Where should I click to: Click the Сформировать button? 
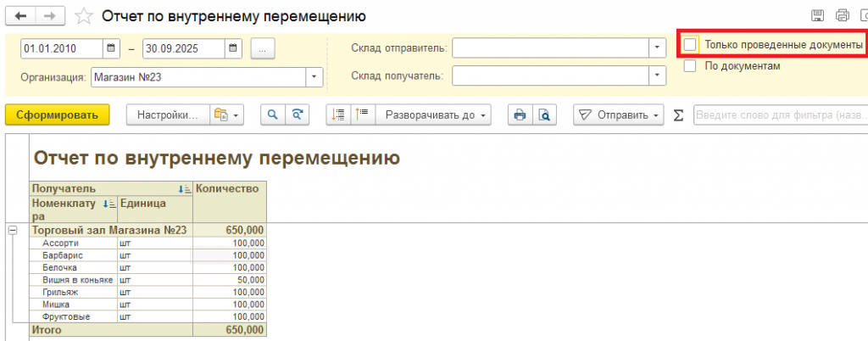pyautogui.click(x=57, y=115)
